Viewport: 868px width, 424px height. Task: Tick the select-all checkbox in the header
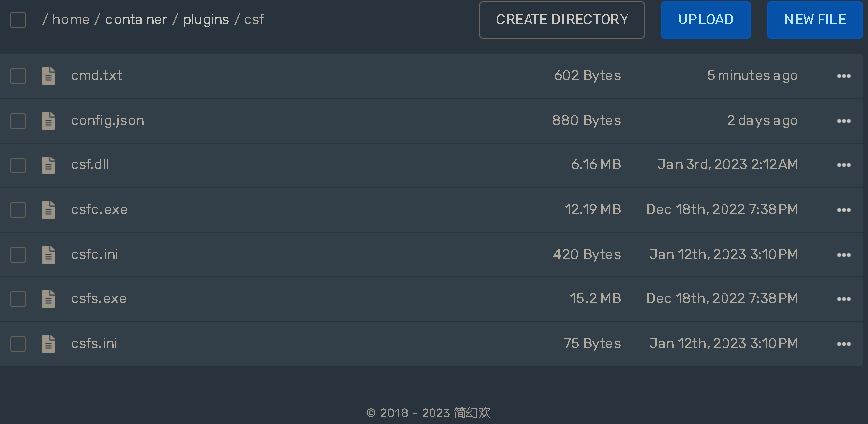point(18,20)
